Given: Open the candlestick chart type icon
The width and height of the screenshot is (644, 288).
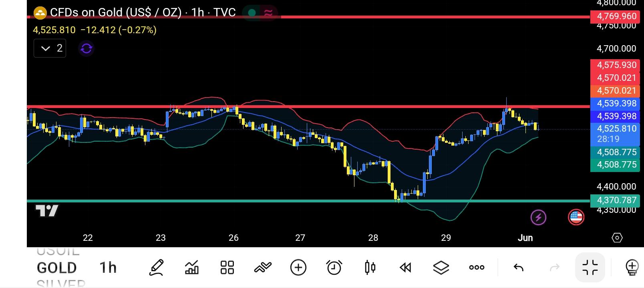Looking at the screenshot, I should pos(370,267).
